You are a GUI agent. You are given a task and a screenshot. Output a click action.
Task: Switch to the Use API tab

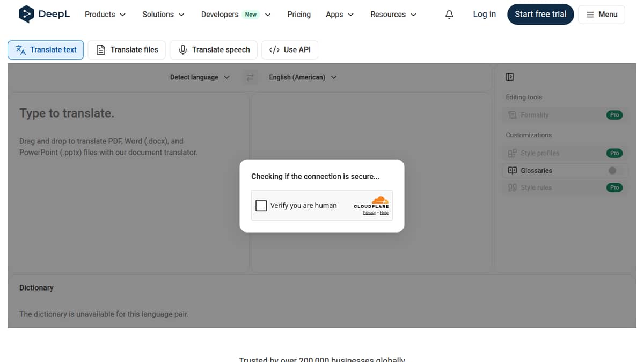click(290, 49)
